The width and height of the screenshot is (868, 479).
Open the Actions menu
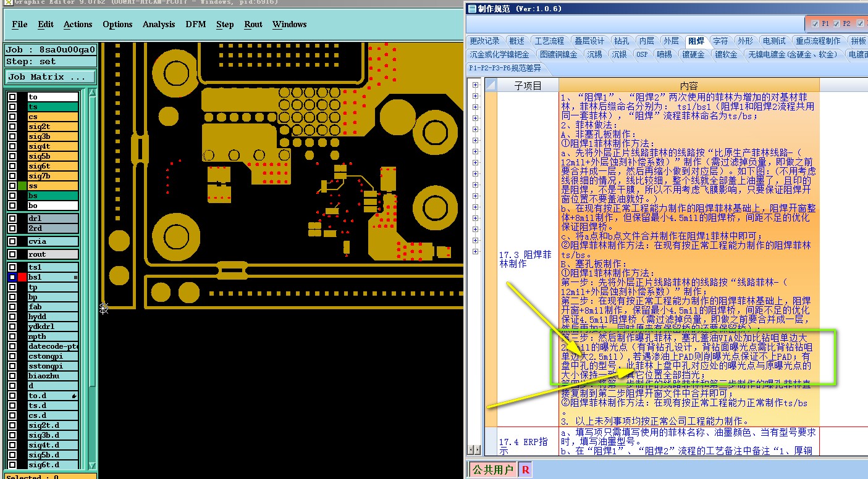coord(78,25)
